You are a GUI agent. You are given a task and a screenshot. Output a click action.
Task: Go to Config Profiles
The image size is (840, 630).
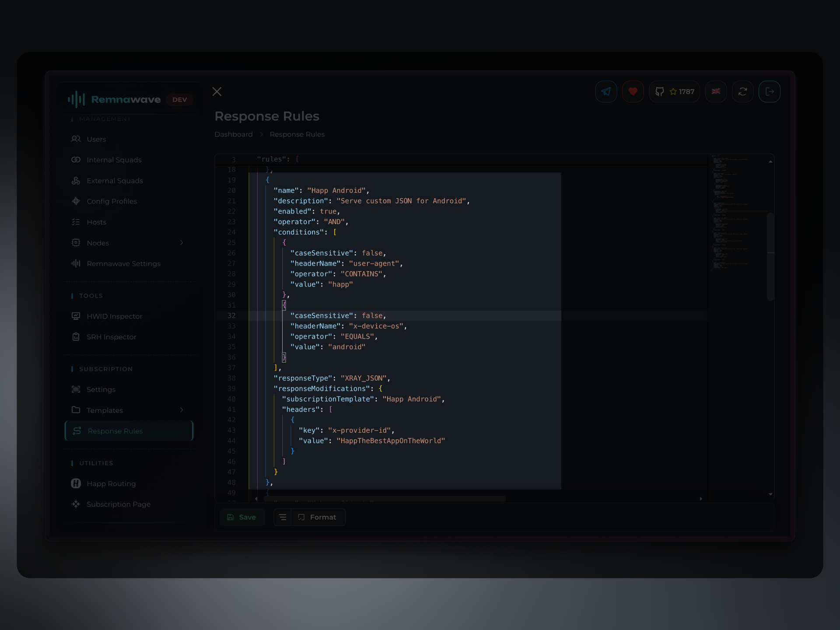(x=112, y=201)
